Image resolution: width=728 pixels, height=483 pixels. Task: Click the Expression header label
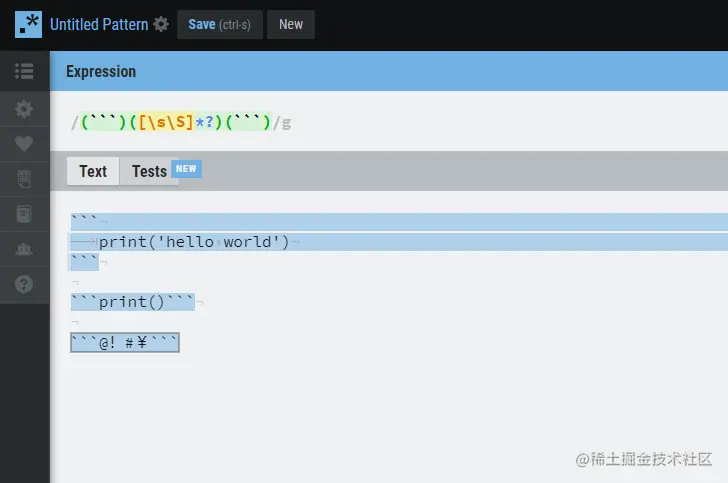101,72
